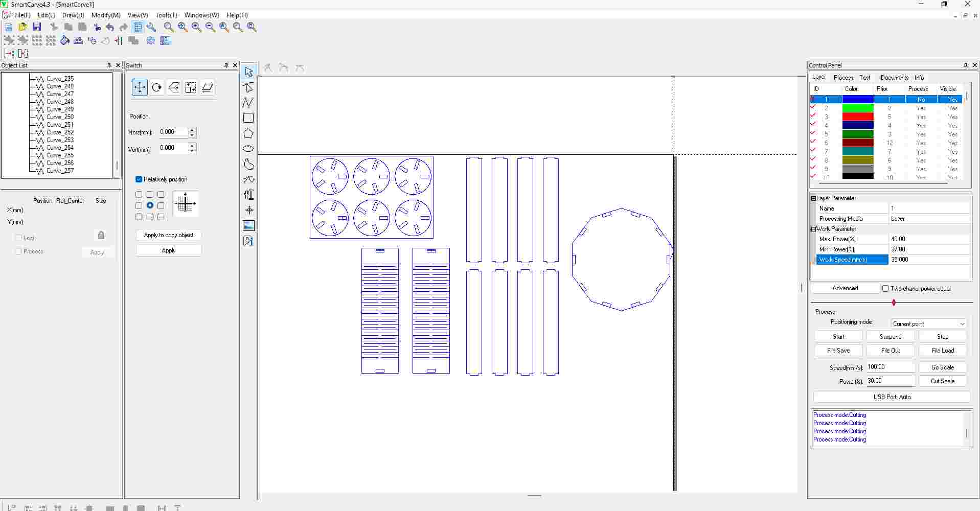Switch to the Test tab in Control Panel
The image size is (980, 511).
coord(865,78)
